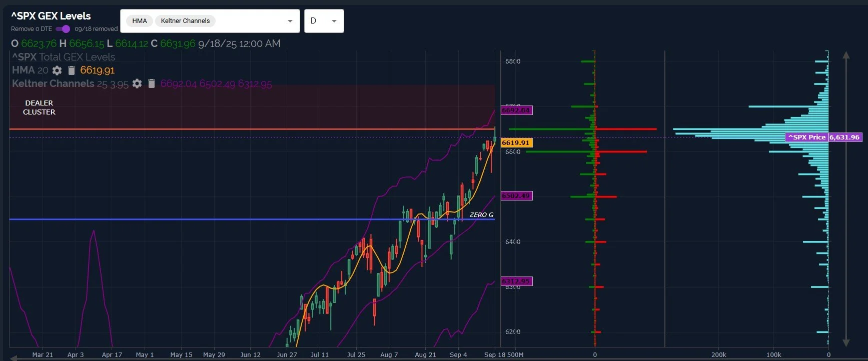Click the Jul 25 date axis label
The height and width of the screenshot is (361, 868).
click(x=356, y=354)
